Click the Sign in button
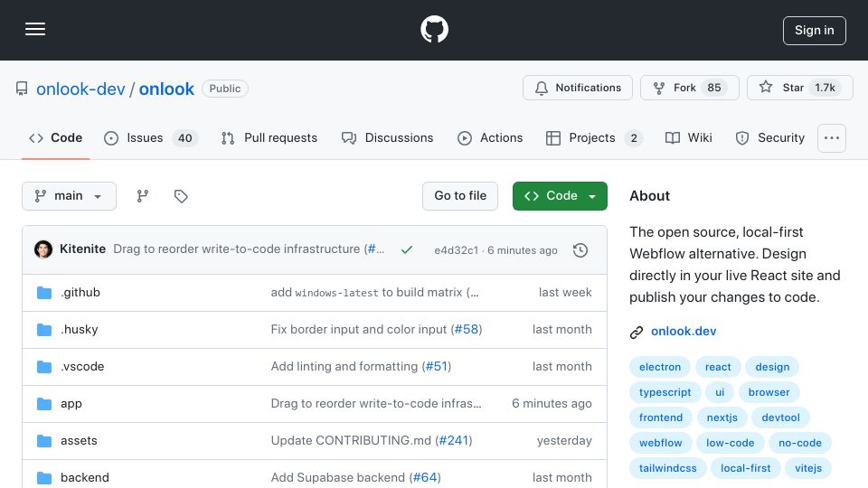Image resolution: width=868 pixels, height=488 pixels. [x=814, y=31]
